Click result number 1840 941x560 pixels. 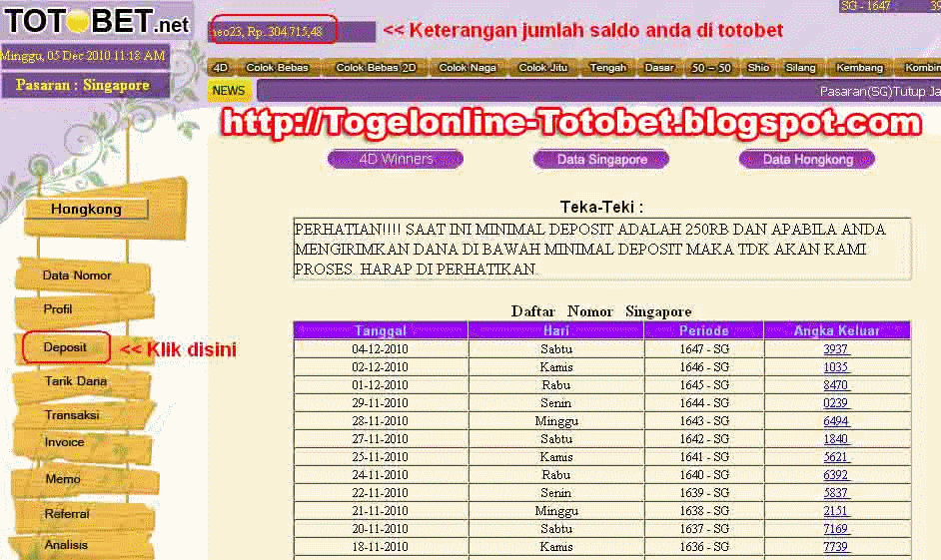[x=836, y=439]
